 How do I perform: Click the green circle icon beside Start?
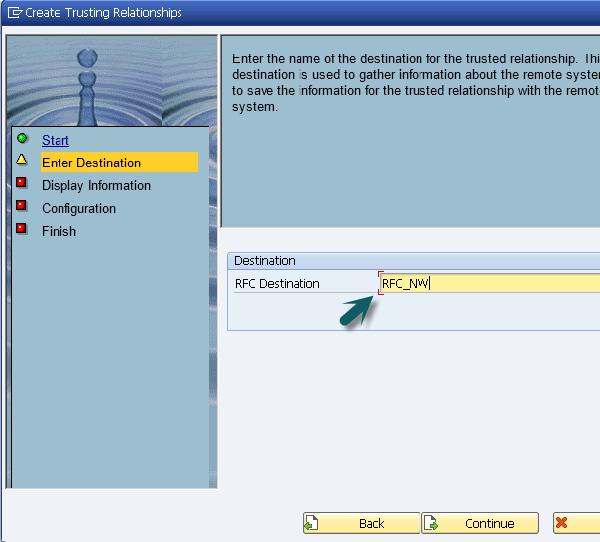[22, 138]
